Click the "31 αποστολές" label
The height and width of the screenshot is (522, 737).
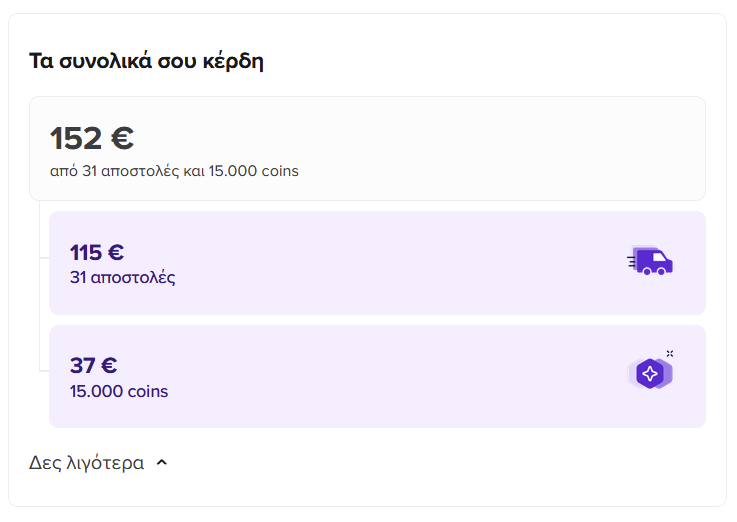(123, 278)
